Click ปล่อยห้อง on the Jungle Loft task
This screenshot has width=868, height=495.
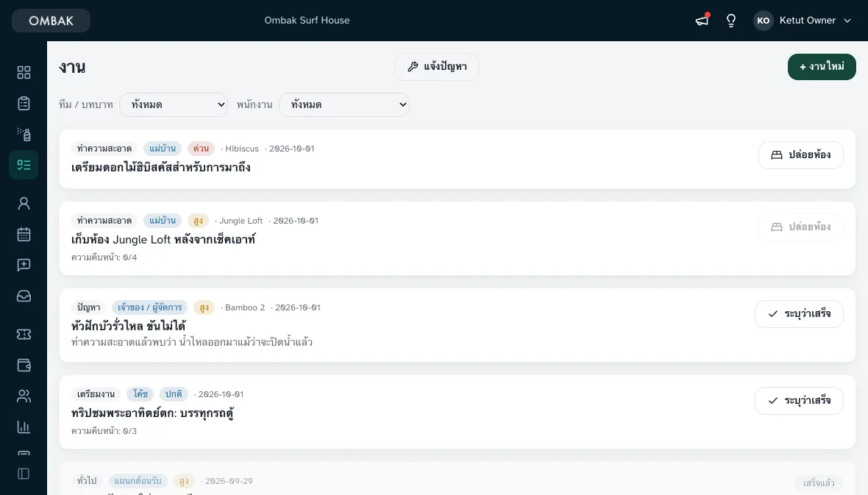801,227
